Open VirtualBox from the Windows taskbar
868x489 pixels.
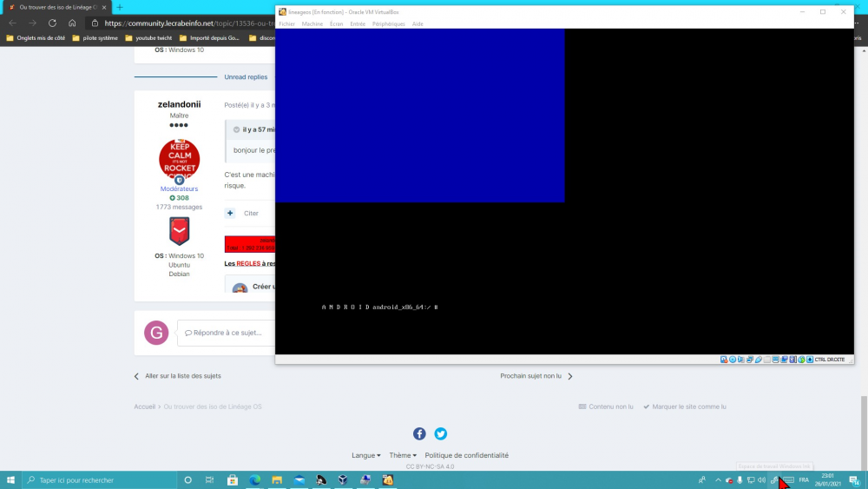[343, 479]
